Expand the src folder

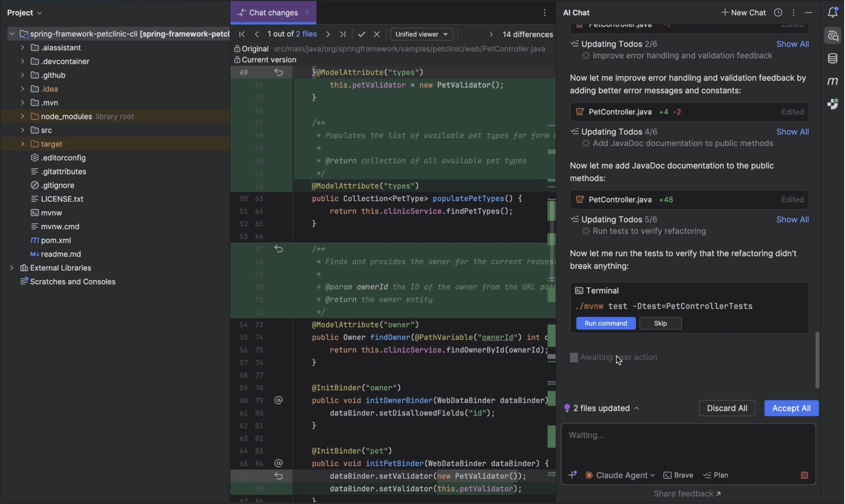[22, 130]
